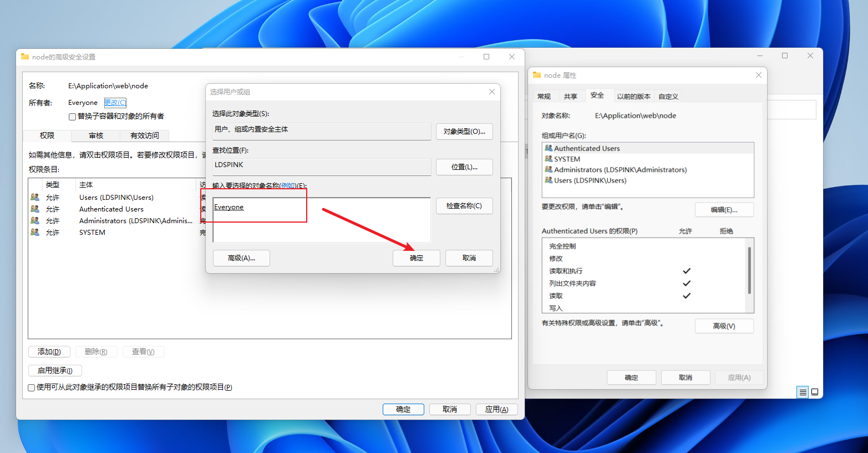Click the Authenticated Users group icon in 权限条目 list

[x=34, y=209]
